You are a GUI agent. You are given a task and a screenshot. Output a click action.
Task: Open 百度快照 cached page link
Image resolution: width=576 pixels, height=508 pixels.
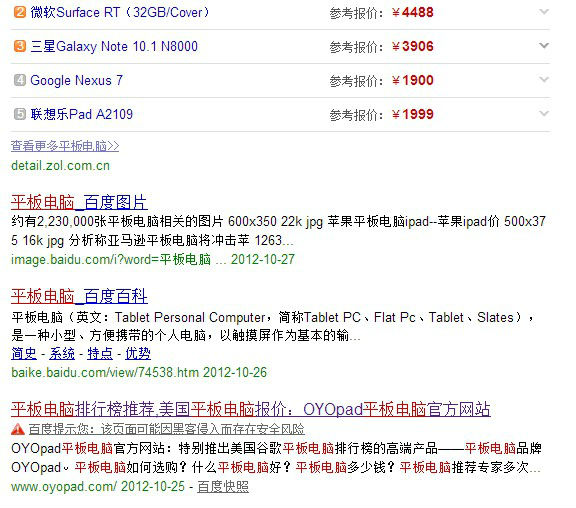tap(223, 487)
